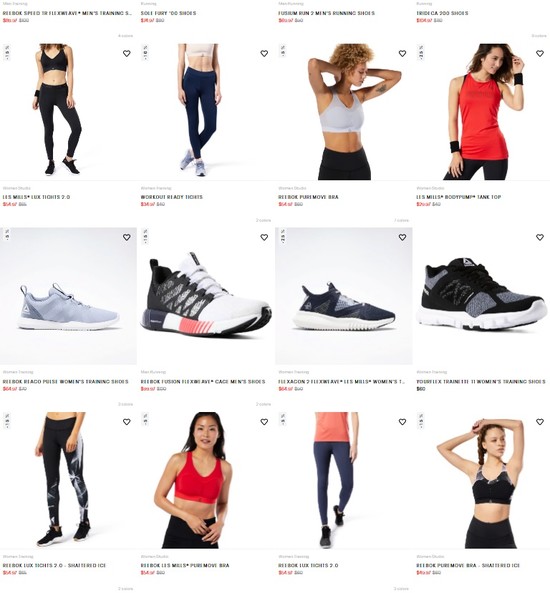Add Reebok PureMove Bra to wishlist
The width and height of the screenshot is (550, 593).
click(x=402, y=53)
